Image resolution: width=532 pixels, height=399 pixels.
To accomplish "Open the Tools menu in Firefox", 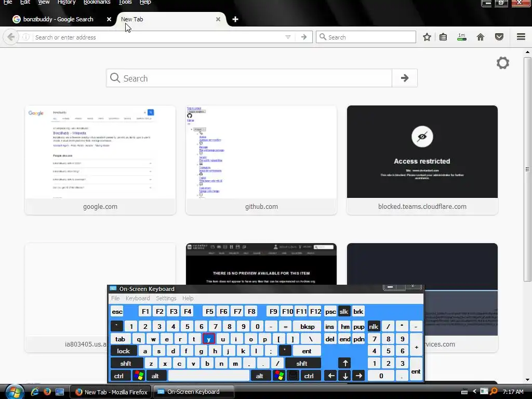I will [x=125, y=3].
